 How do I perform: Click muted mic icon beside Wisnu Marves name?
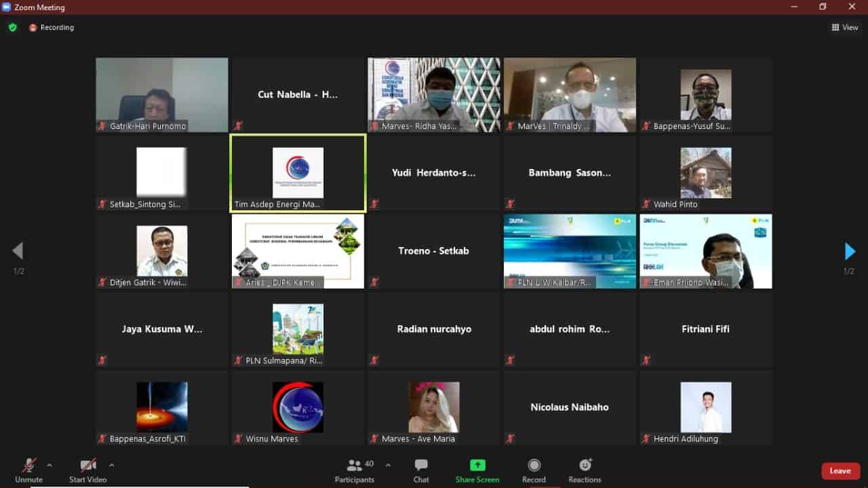[x=239, y=438]
